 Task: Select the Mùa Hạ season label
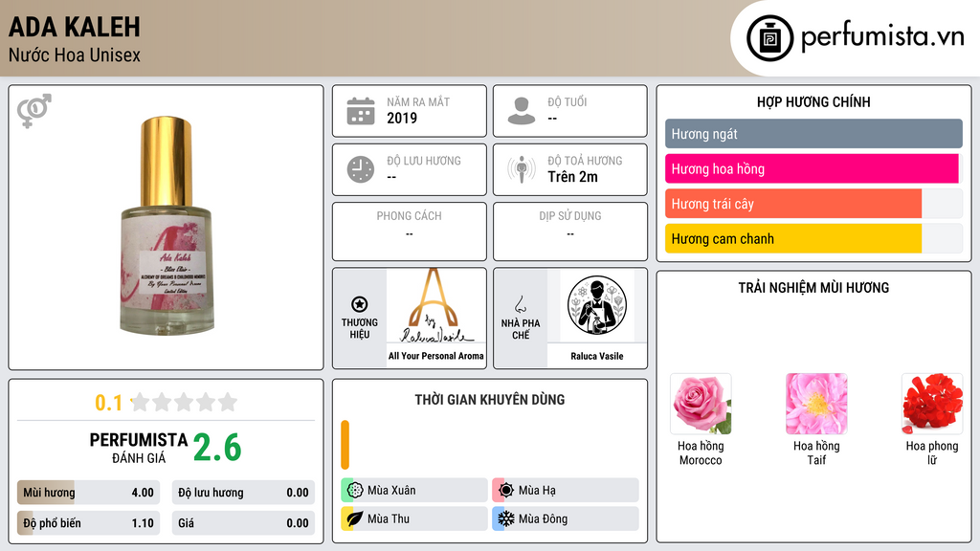[537, 491]
